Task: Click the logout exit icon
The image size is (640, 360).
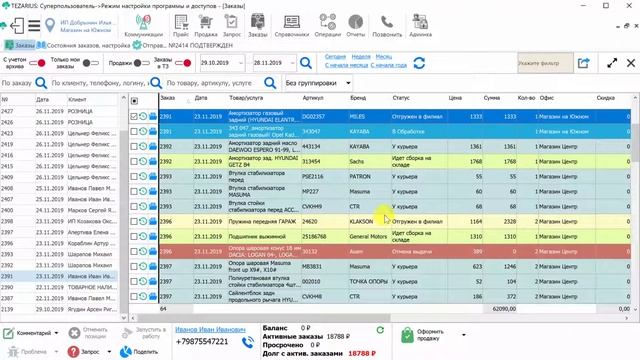Action: pyautogui.click(x=17, y=26)
